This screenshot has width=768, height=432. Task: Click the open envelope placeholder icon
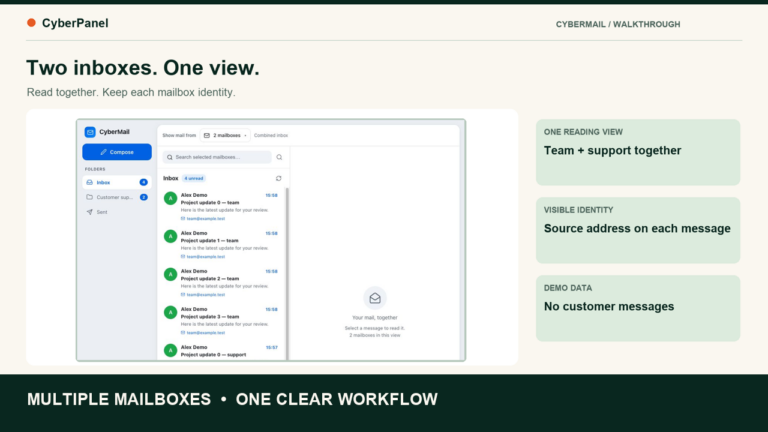coord(375,298)
